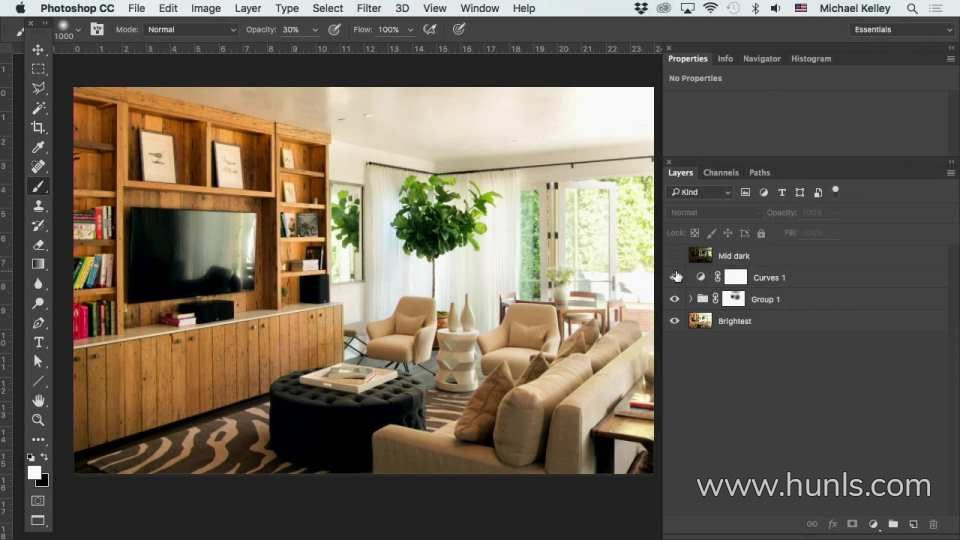Switch to the Histogram tab

[811, 59]
